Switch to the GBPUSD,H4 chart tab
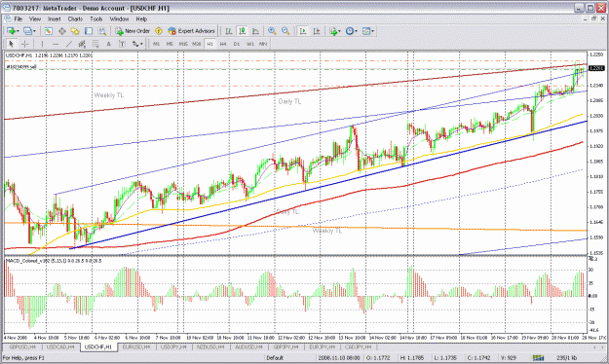This screenshot has height=364, width=609. click(x=22, y=346)
